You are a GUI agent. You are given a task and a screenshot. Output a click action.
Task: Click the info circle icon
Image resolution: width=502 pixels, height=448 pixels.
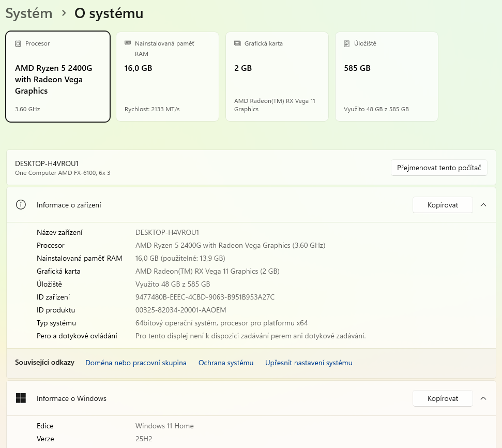(x=21, y=205)
